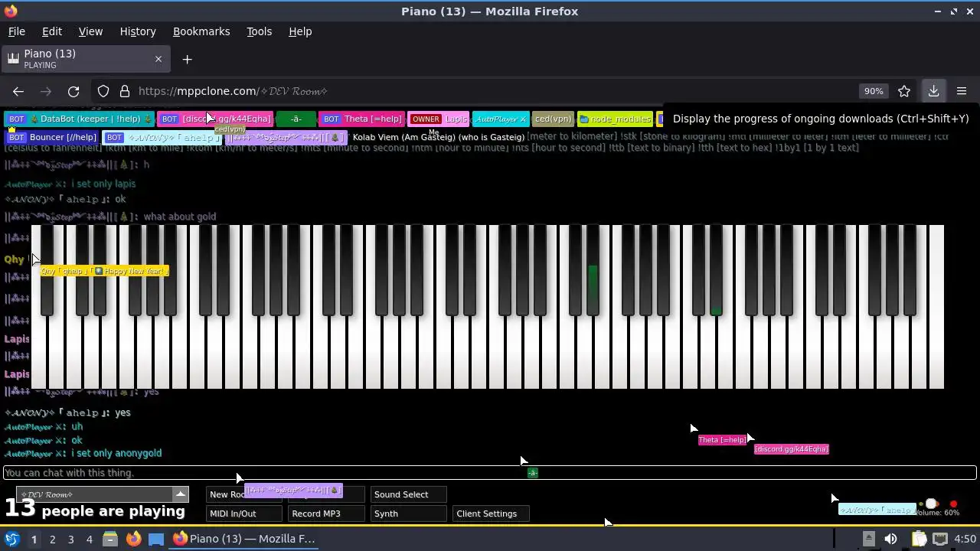Expand the DEV Room selector dropdown arrow
980x551 pixels.
181,494
